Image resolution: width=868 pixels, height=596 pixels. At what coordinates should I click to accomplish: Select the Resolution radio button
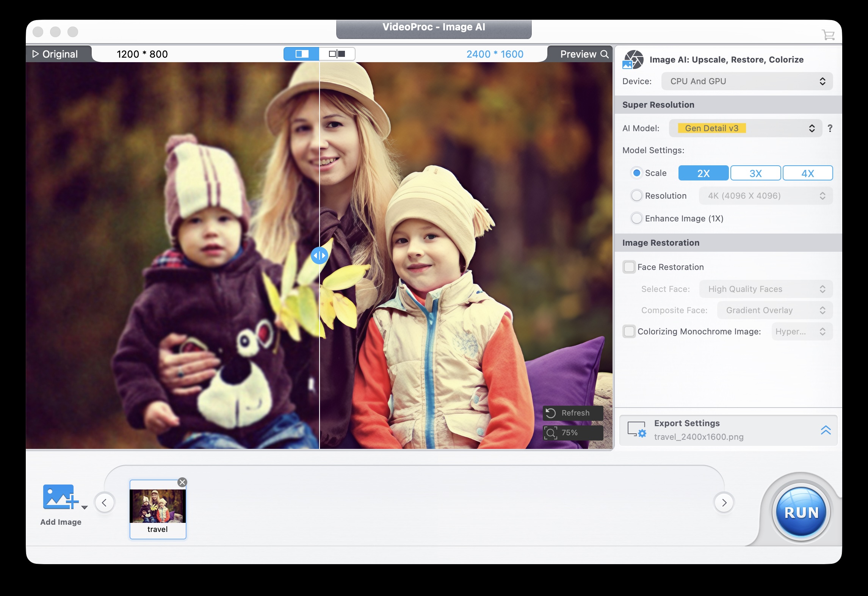pos(637,196)
